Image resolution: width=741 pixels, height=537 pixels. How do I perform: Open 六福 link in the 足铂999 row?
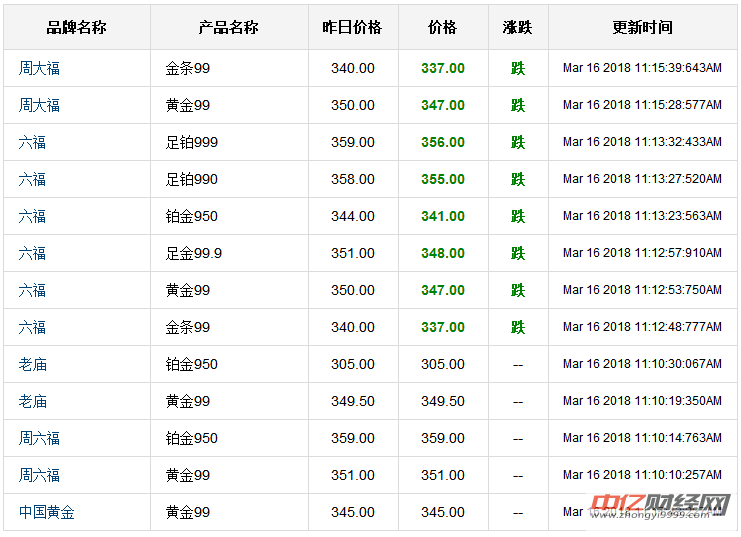[x=32, y=142]
